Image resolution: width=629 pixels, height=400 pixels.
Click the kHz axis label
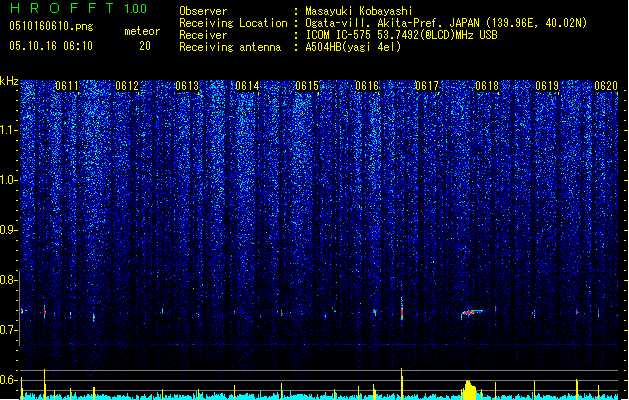pos(9,81)
